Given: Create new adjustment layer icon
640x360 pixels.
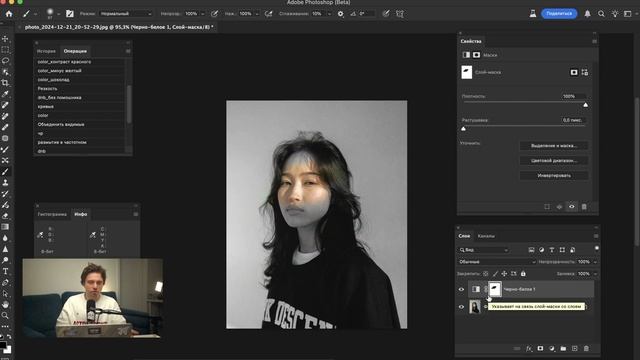Looking at the screenshot, I should tap(552, 349).
